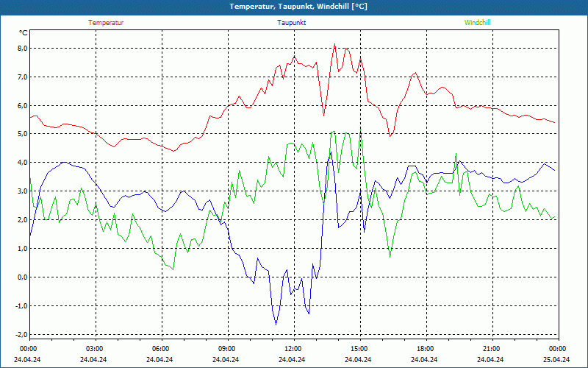This screenshot has width=588, height=368.
Task: Click the 09:00 time axis label
Action: (226, 349)
